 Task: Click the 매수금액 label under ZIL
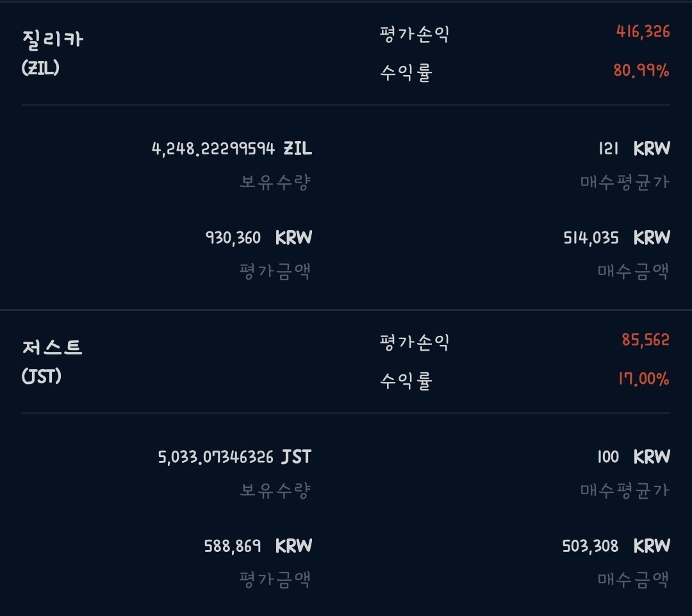633,272
